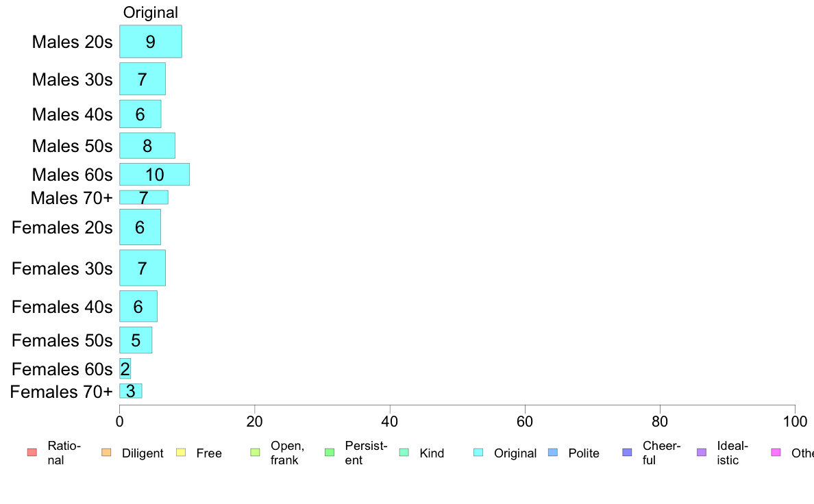Click the Kind legend swatch

404,453
